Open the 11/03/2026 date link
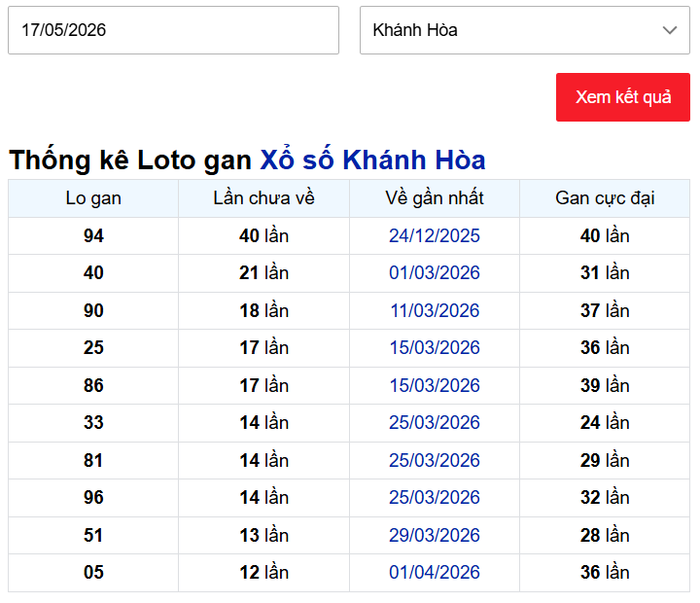 coord(435,311)
